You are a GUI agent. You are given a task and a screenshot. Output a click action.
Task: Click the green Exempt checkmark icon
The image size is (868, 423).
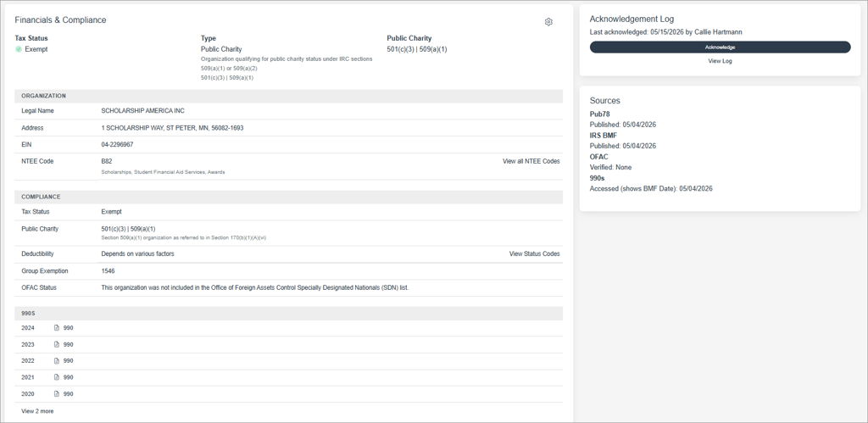tap(19, 49)
